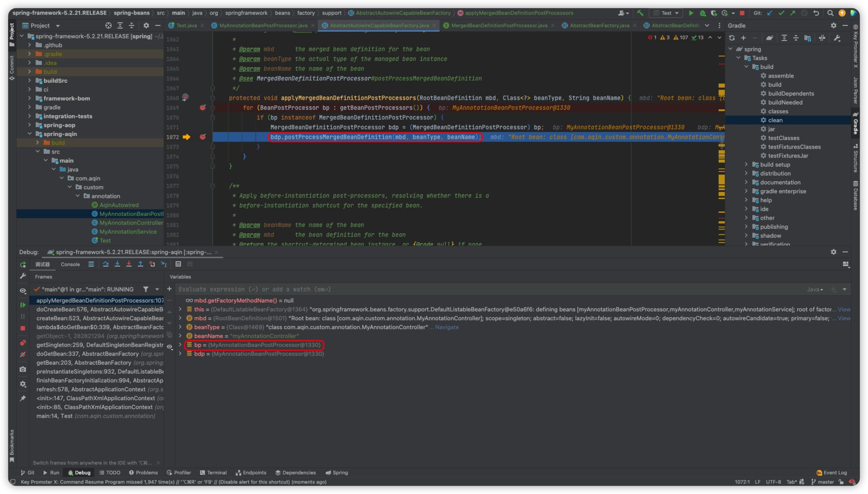Toggle the Frames filter in debug panel
Screen dimensions: 868x494
tap(145, 289)
